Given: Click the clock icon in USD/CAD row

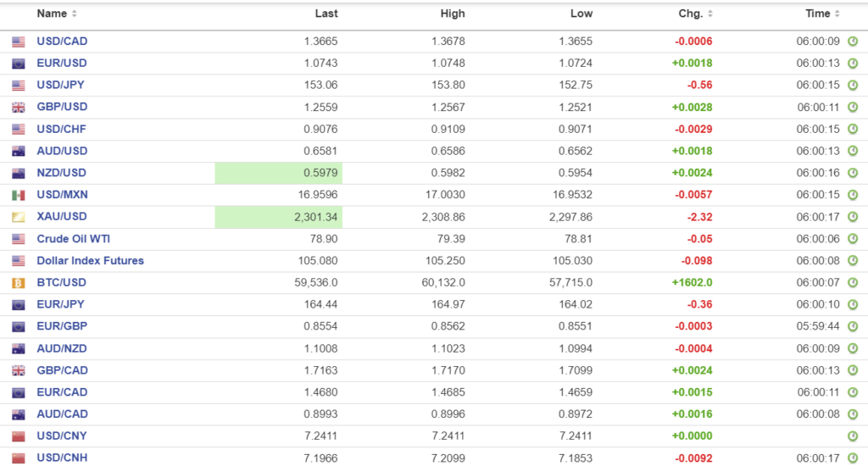Looking at the screenshot, I should point(853,42).
